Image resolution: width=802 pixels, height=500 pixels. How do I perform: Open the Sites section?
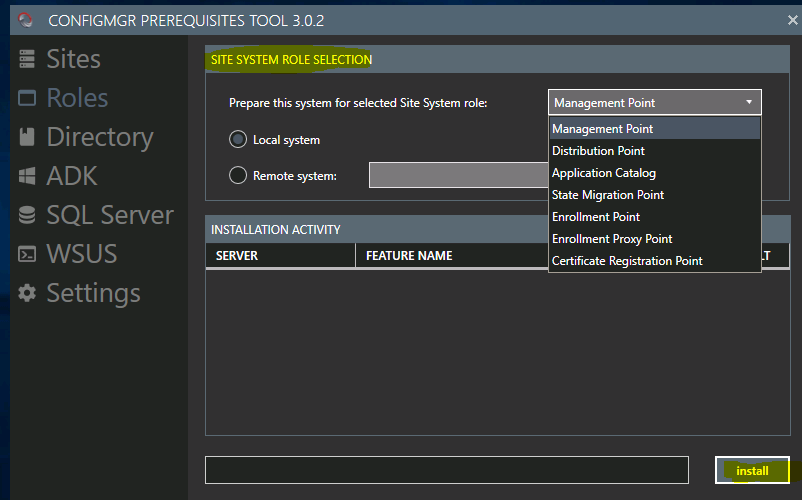point(74,59)
